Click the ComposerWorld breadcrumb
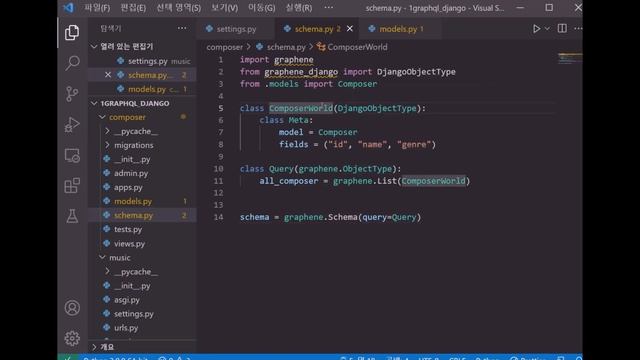Viewport: 640px width, 360px height. (357, 47)
